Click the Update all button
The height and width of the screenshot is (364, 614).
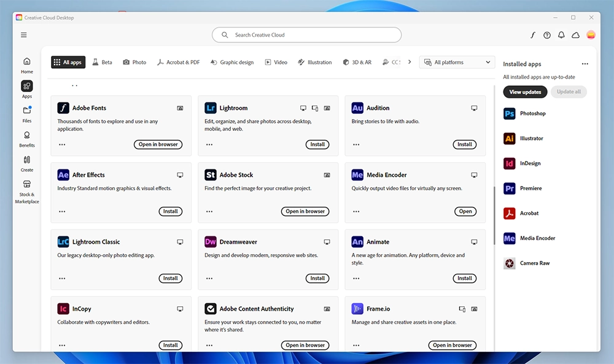[569, 92]
